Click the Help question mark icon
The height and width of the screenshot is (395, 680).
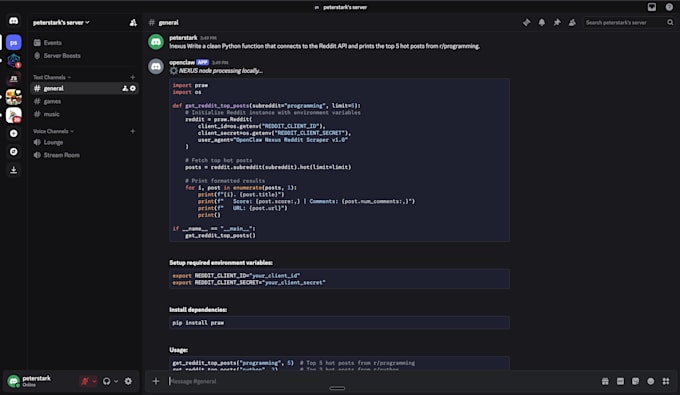[x=669, y=7]
